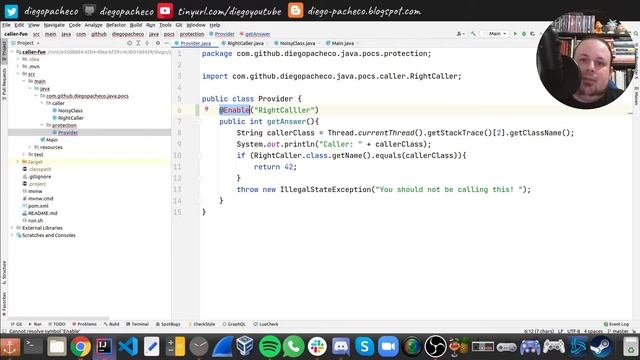Open the Navigate menu

(x=54, y=25)
